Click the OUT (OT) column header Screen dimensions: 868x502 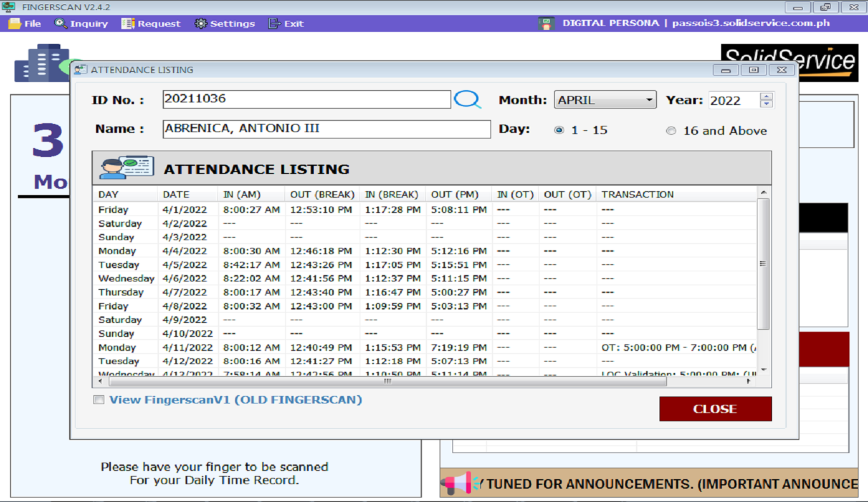pos(568,194)
